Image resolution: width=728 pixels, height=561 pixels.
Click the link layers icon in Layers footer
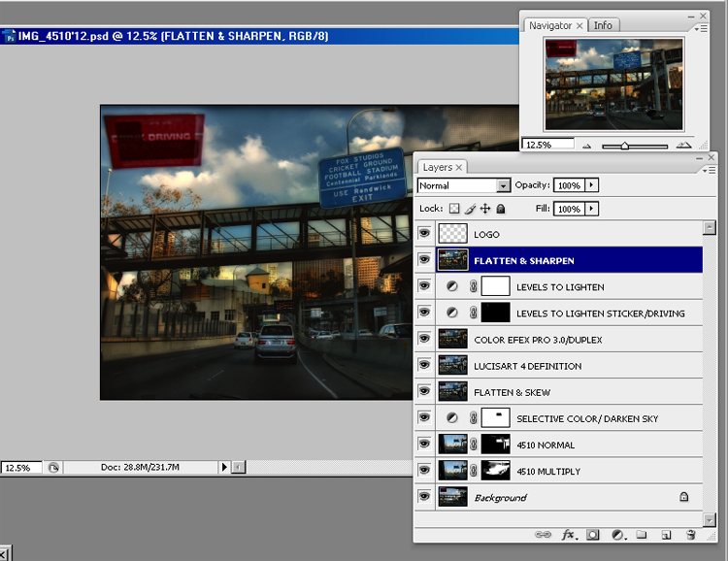543,535
